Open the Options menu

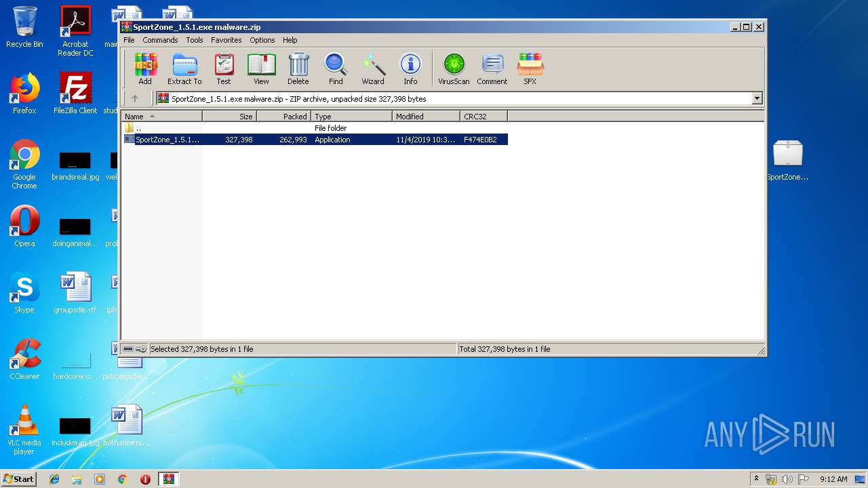click(262, 40)
